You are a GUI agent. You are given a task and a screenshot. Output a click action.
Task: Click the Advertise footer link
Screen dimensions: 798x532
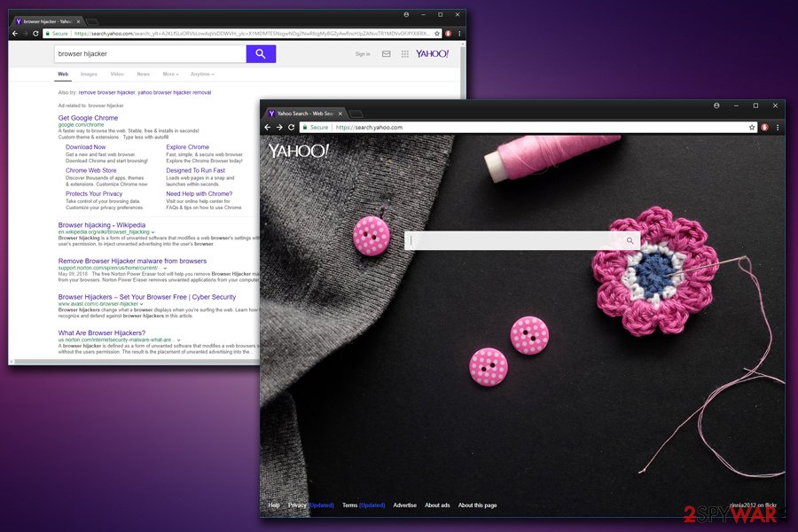pyautogui.click(x=404, y=505)
